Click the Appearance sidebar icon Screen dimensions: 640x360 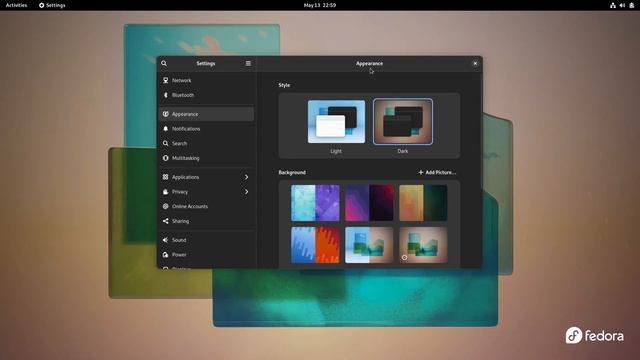click(x=166, y=114)
